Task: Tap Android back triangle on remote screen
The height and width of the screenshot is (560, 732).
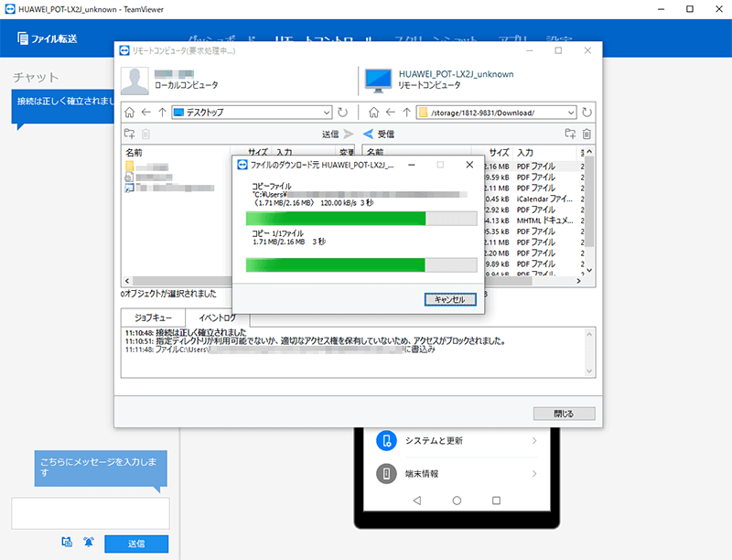Action: pos(417,501)
